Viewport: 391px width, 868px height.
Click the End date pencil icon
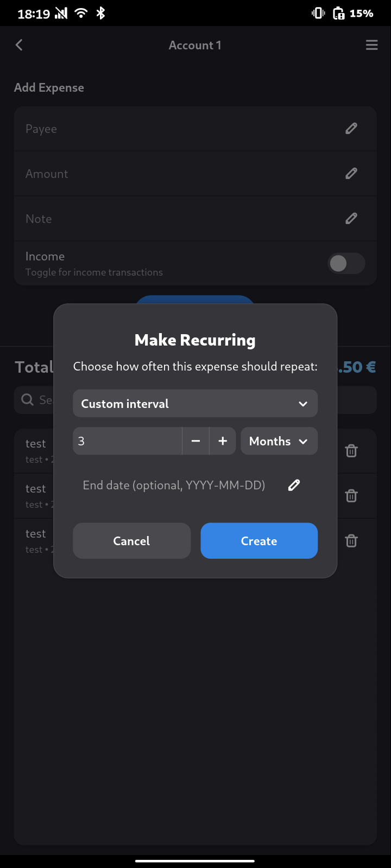coord(294,485)
